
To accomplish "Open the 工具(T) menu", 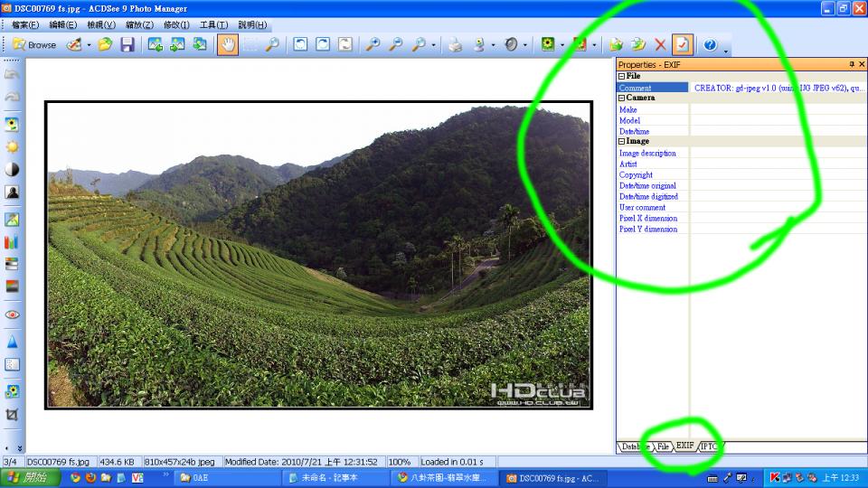I will tap(213, 24).
